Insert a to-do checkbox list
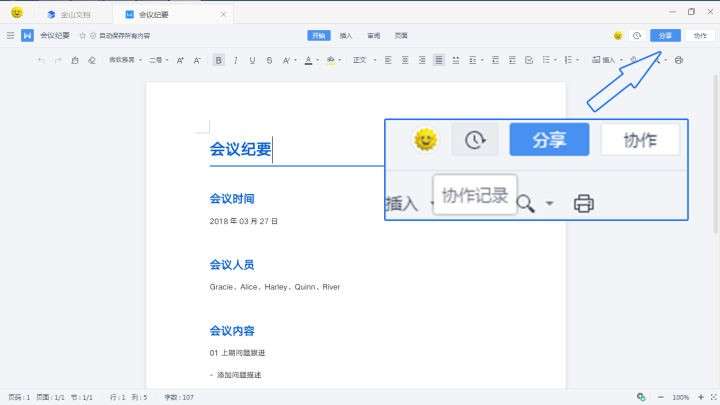720x405 pixels. 529,60
